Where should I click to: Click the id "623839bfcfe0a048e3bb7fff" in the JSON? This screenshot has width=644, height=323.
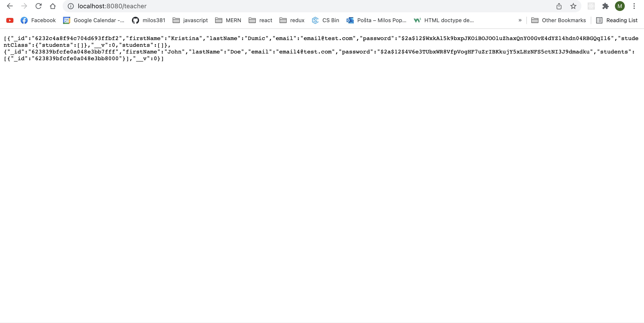coord(73,52)
